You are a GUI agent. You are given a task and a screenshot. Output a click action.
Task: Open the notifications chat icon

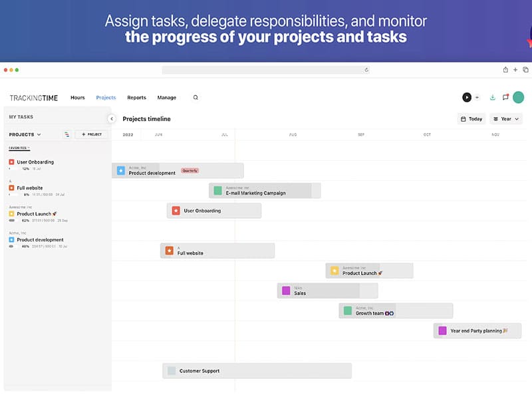(505, 97)
